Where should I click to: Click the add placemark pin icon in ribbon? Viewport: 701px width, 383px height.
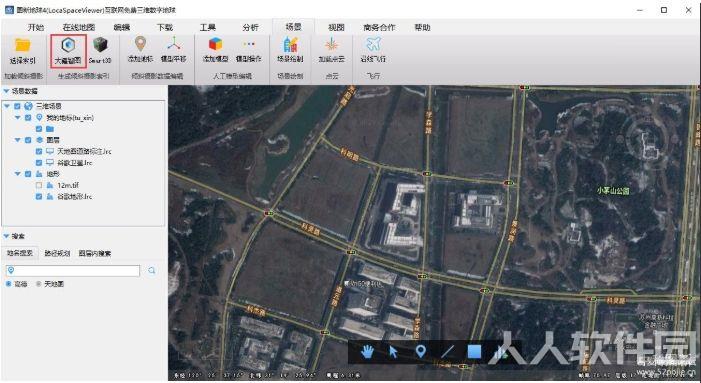tap(140, 44)
